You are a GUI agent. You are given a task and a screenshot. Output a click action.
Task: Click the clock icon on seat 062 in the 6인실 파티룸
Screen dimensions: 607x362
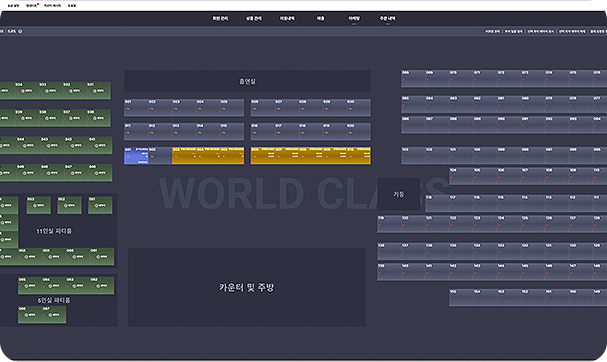tap(98, 286)
